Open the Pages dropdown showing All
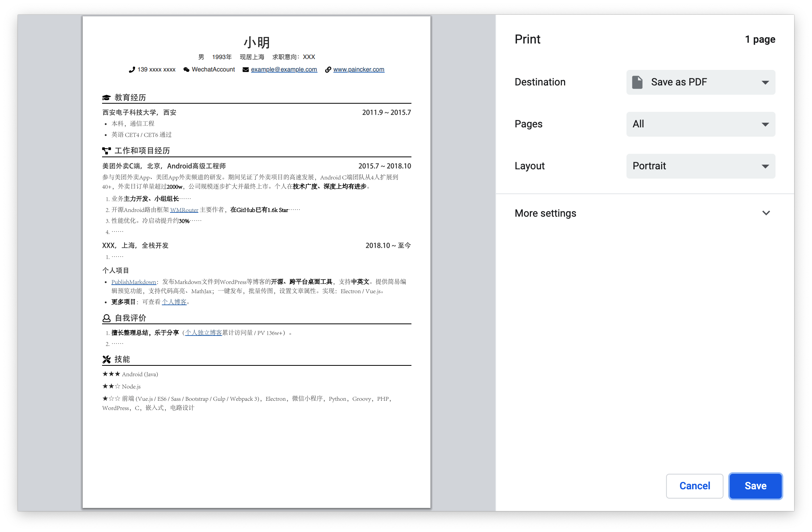This screenshot has height=532, width=812. click(701, 124)
